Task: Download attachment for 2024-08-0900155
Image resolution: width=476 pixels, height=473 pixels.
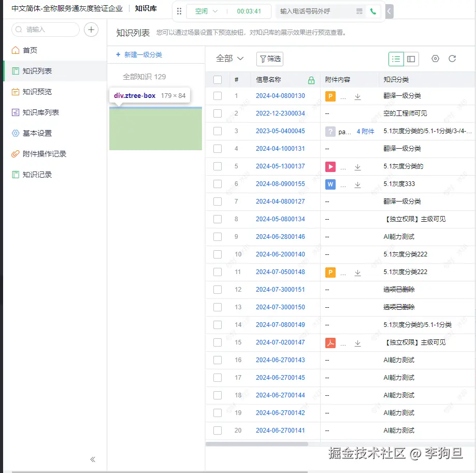Action: (x=357, y=184)
